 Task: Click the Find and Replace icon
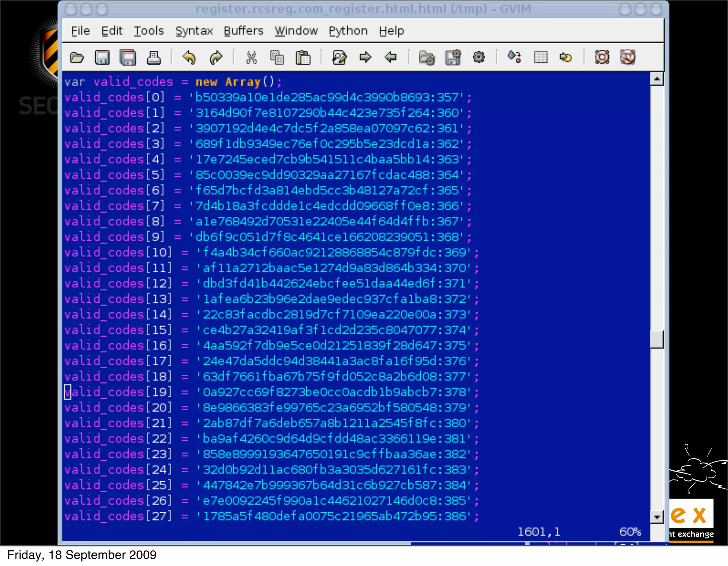click(x=339, y=58)
